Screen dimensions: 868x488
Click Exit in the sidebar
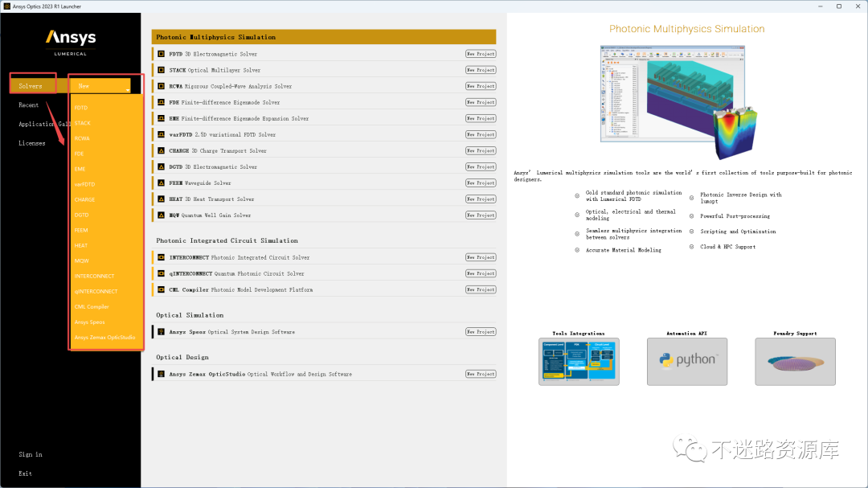point(25,473)
